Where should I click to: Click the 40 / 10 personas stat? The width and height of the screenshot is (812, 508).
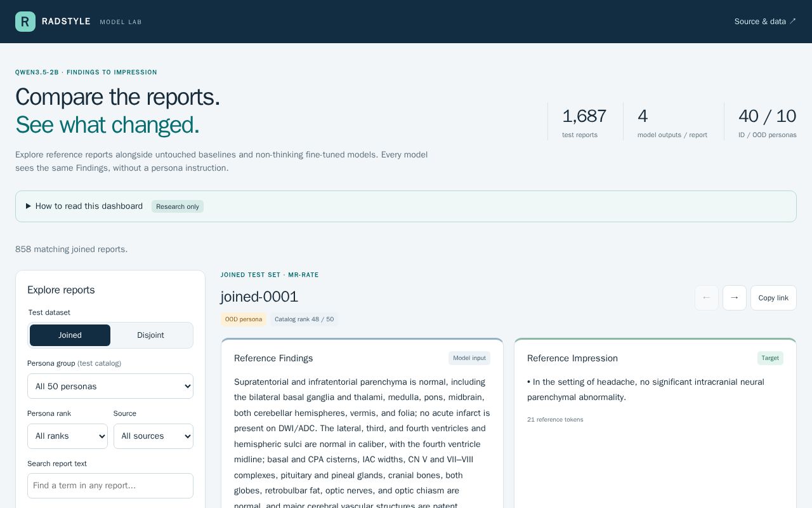[768, 122]
